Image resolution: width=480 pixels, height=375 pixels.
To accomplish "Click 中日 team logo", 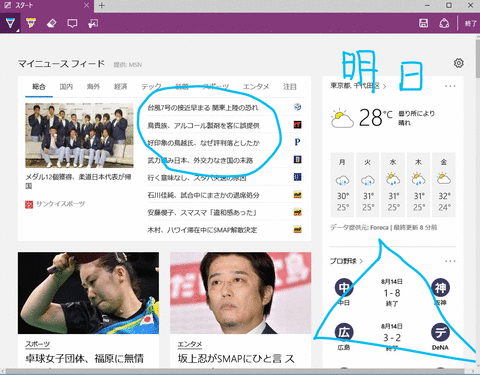I will tap(344, 287).
